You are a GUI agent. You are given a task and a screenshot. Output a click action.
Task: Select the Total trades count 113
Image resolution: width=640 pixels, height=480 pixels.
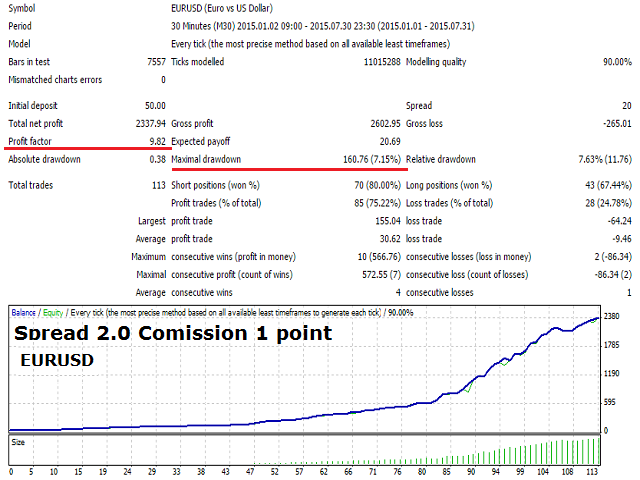tap(159, 185)
